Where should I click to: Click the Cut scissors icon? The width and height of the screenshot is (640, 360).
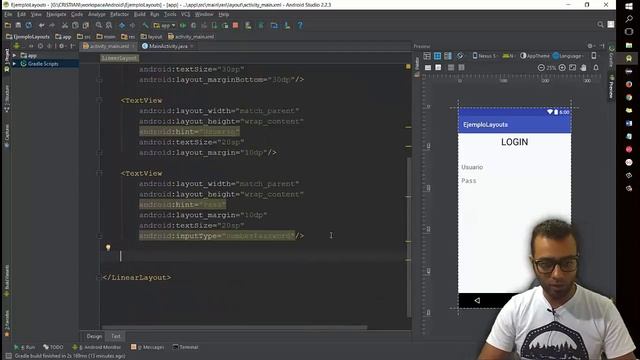click(64, 25)
